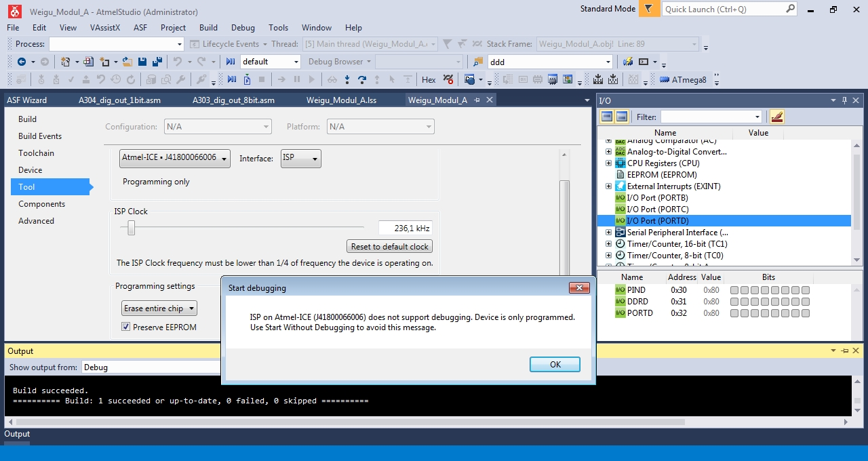Click the clear filter brush icon in I/O panel

point(777,117)
